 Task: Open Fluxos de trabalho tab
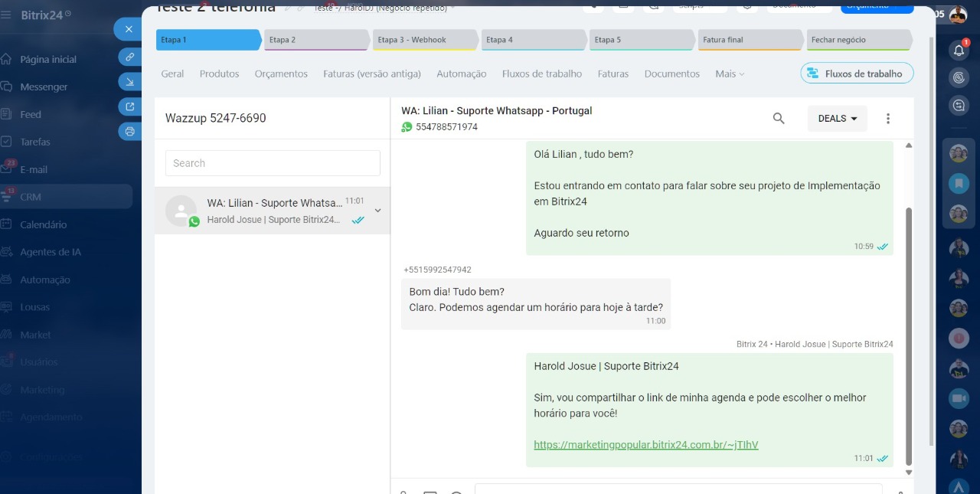[542, 74]
